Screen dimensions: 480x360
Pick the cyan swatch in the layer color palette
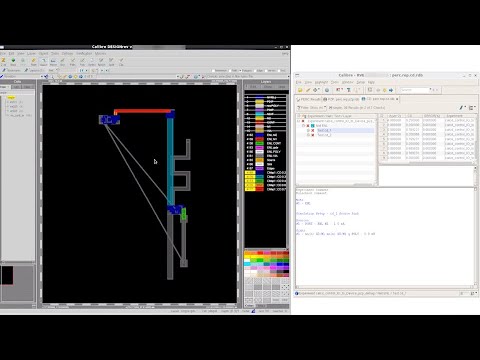coord(247,264)
